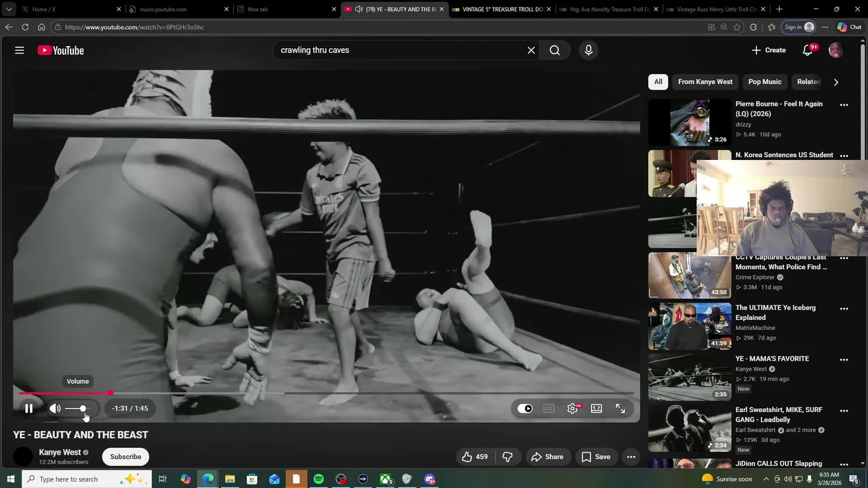Open The ULTIMATE Ye Iceberg Explained title
868x488 pixels.
[x=776, y=312]
